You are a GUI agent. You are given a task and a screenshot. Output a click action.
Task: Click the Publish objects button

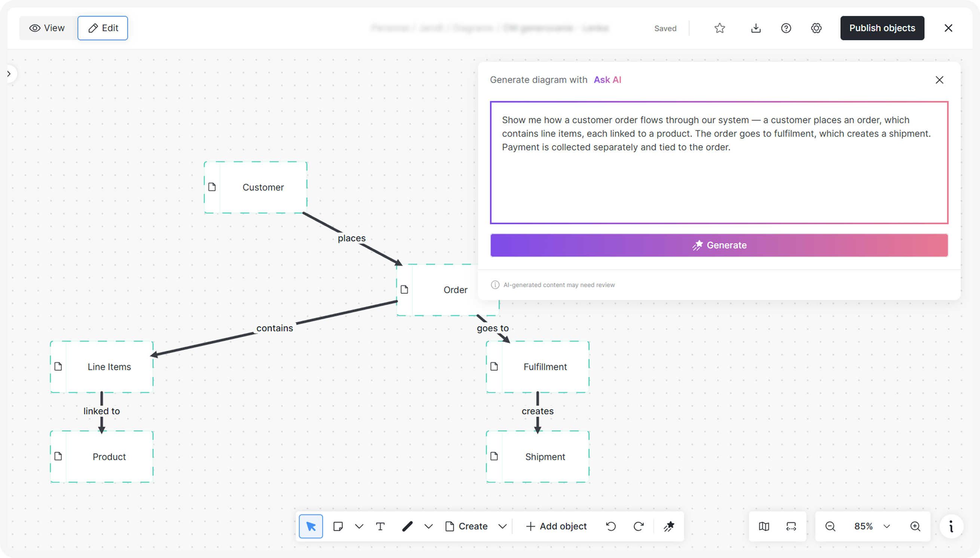click(882, 28)
